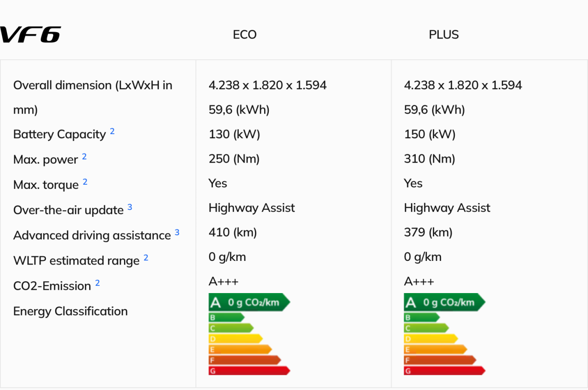Click the PLUS 379 (km) range value
The height and width of the screenshot is (390, 588).
coord(428,232)
